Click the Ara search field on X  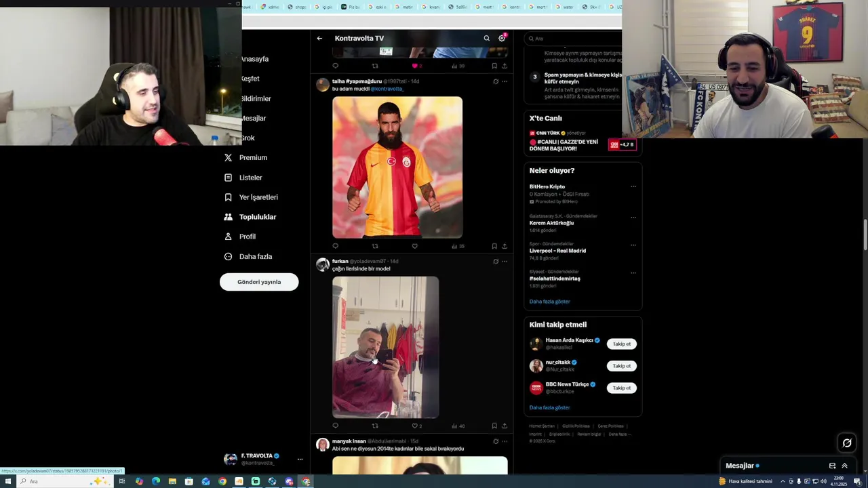tap(573, 39)
